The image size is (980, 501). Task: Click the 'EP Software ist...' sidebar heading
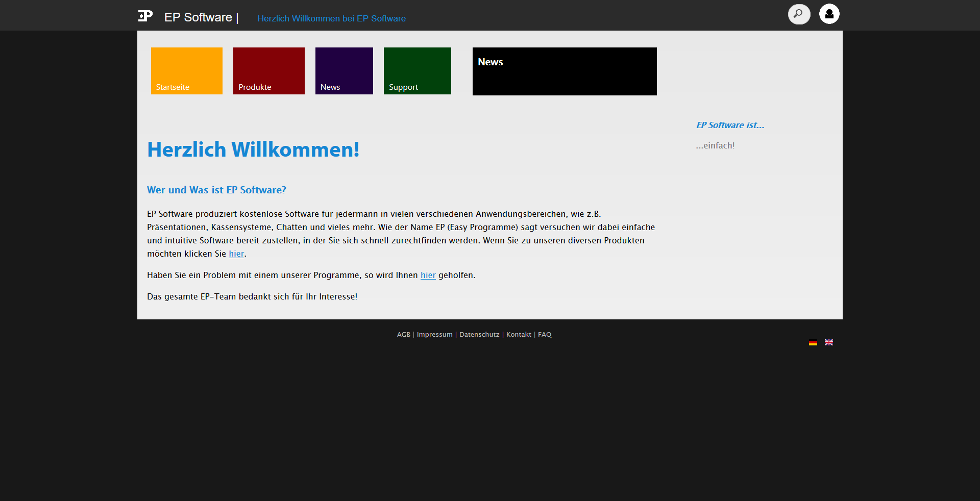point(730,126)
